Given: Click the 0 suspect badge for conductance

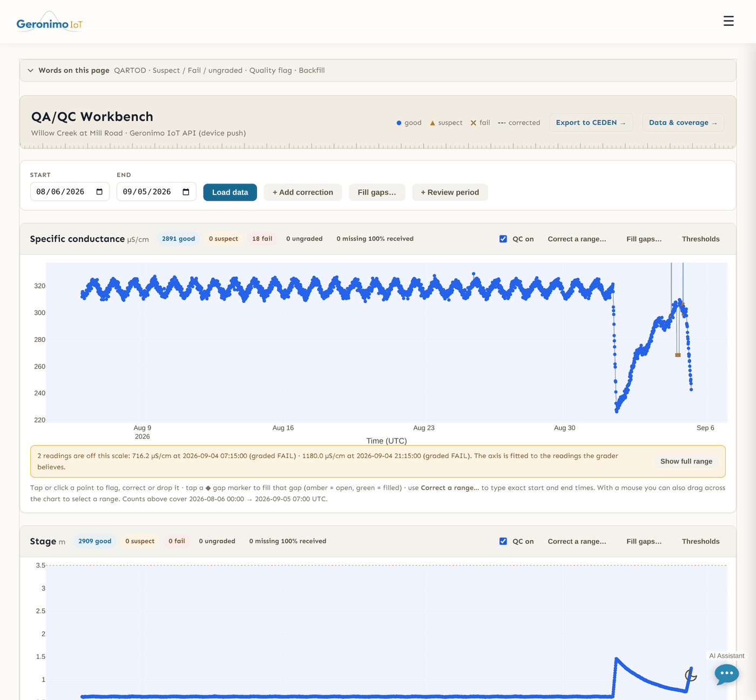Looking at the screenshot, I should (x=223, y=239).
